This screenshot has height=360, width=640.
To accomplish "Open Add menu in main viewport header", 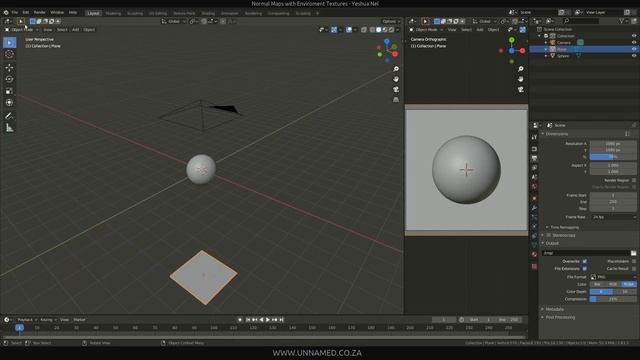I will coord(76,30).
